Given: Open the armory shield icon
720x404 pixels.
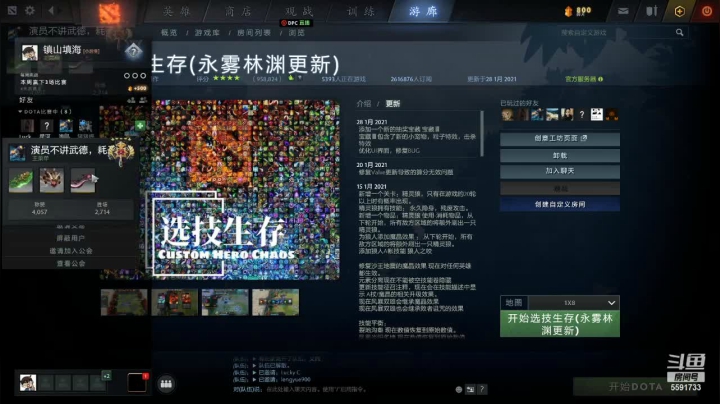Looking at the screenshot, I should [652, 11].
